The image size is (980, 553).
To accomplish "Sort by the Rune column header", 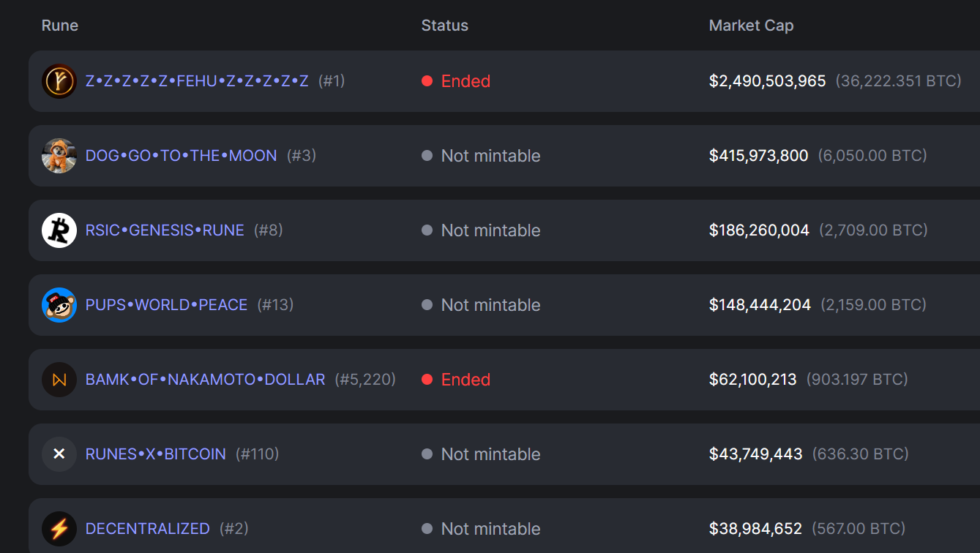I will 60,26.
